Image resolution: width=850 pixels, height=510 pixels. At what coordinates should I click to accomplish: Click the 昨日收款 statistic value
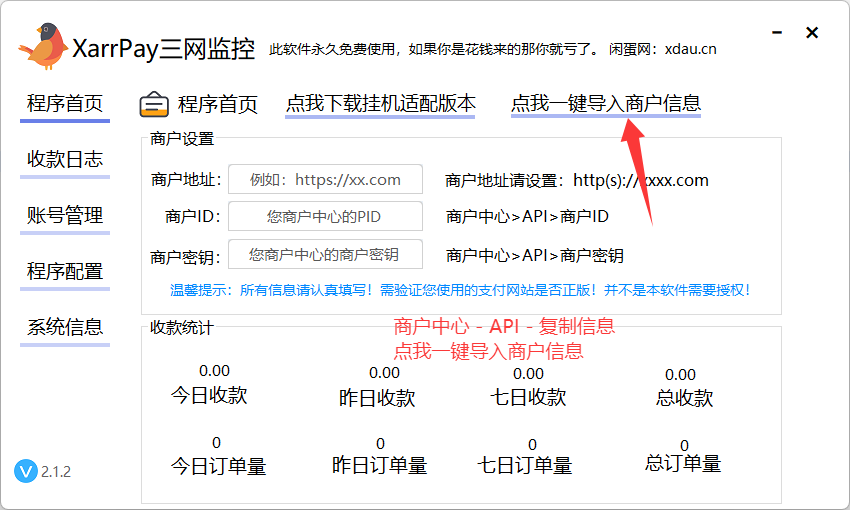(x=384, y=373)
